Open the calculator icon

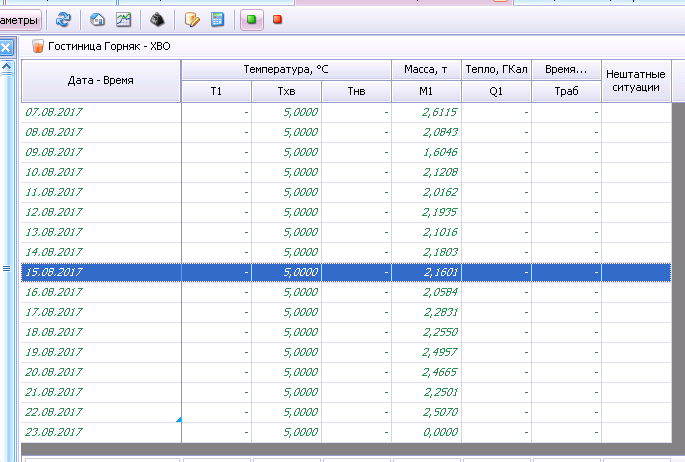pos(217,20)
